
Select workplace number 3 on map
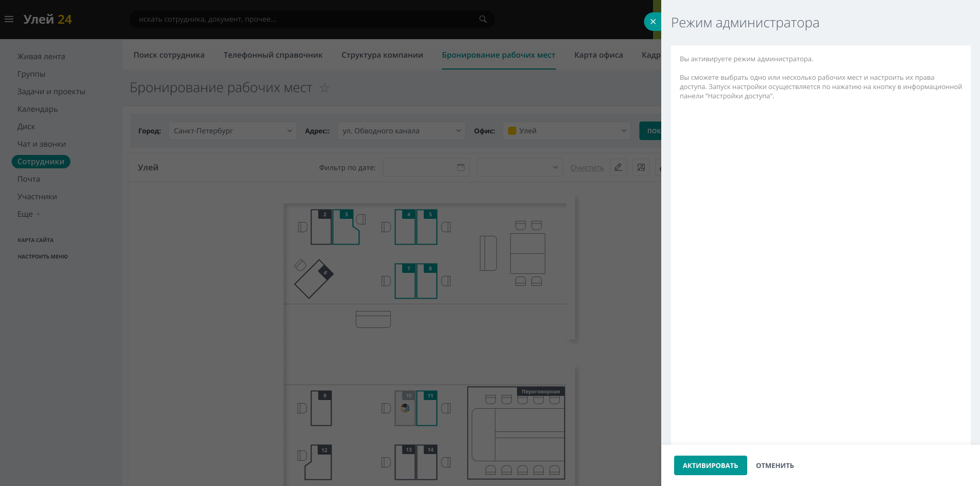click(x=346, y=227)
